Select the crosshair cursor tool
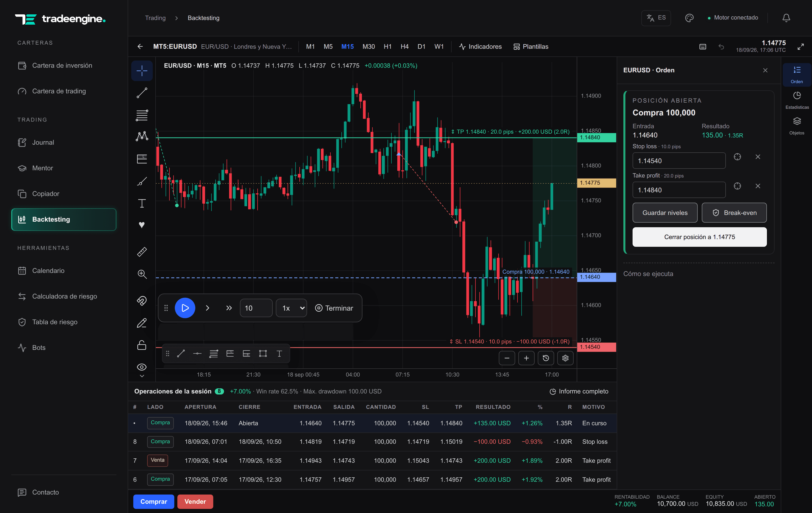Screen dimensions: 812x513 click(x=142, y=71)
